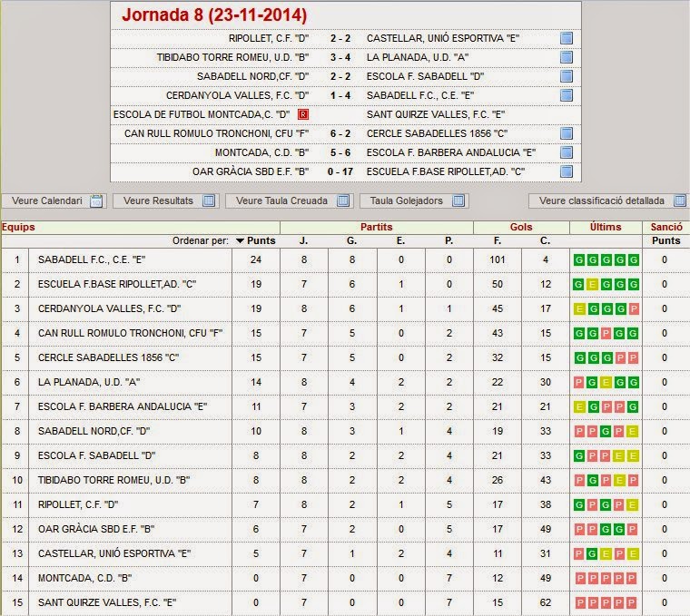This screenshot has width=690, height=616.
Task: Click the 5 - 6 score of Montcada match
Action: (x=340, y=152)
